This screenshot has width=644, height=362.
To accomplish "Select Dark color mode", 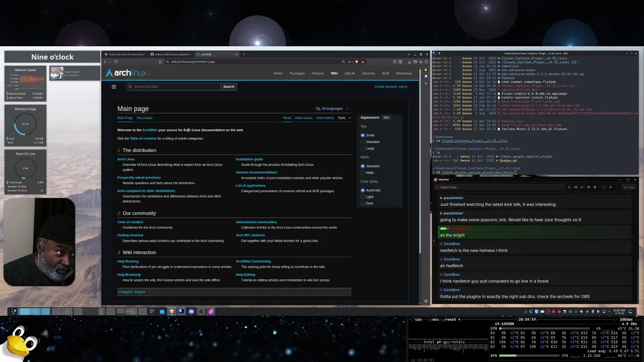I will coord(362,203).
